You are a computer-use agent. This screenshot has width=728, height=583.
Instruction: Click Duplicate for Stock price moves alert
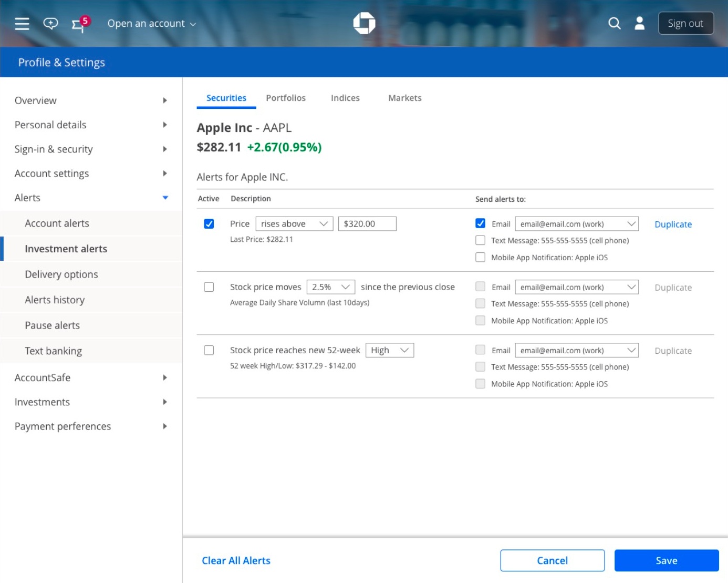[673, 288]
